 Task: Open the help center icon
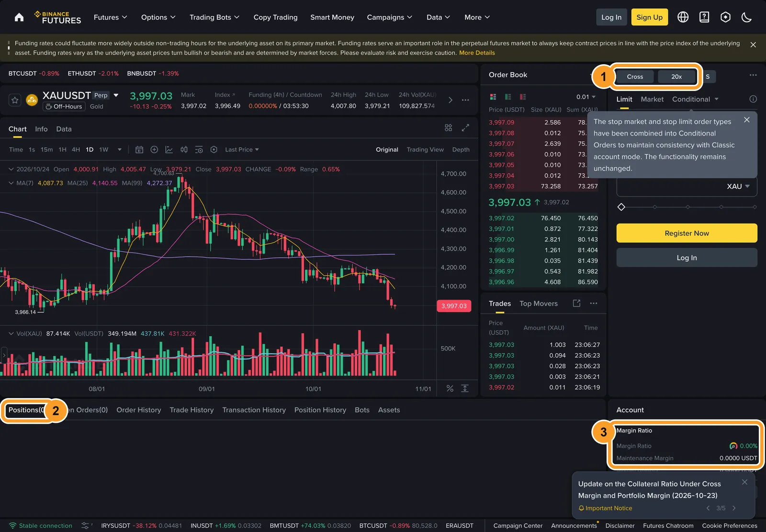pyautogui.click(x=704, y=17)
